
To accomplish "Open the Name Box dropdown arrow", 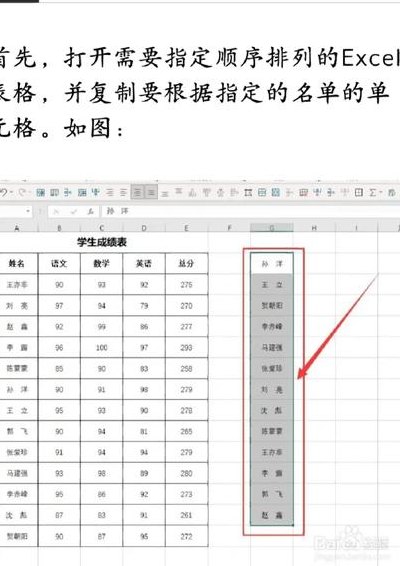I will [x=28, y=211].
